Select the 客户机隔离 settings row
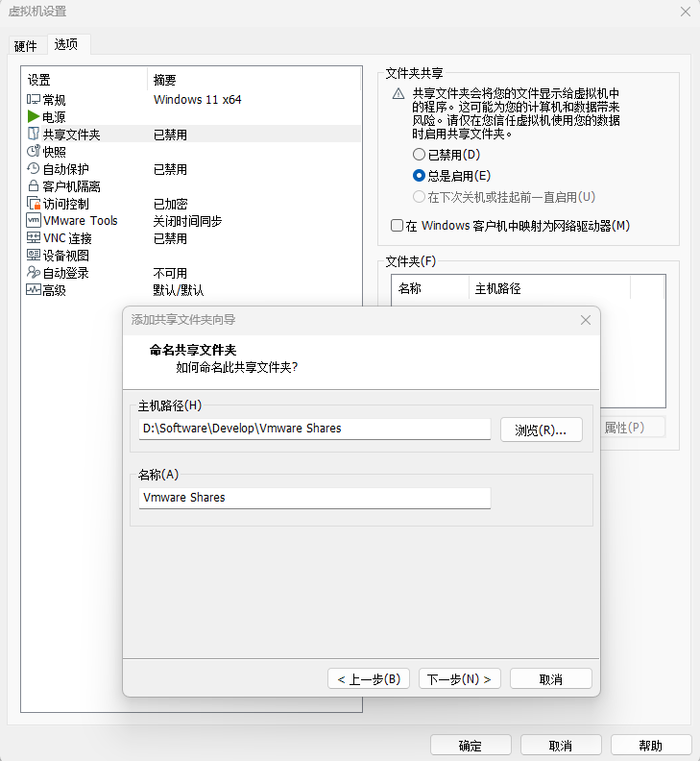 (x=191, y=186)
